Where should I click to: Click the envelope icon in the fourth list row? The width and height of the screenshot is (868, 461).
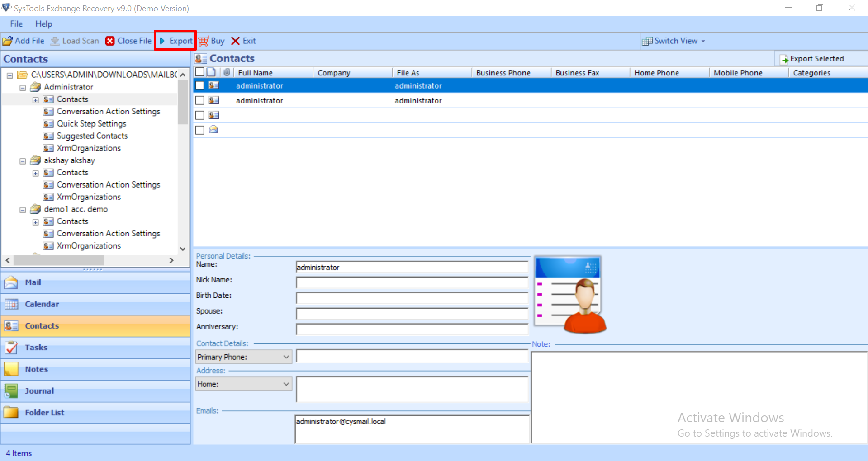coord(213,130)
